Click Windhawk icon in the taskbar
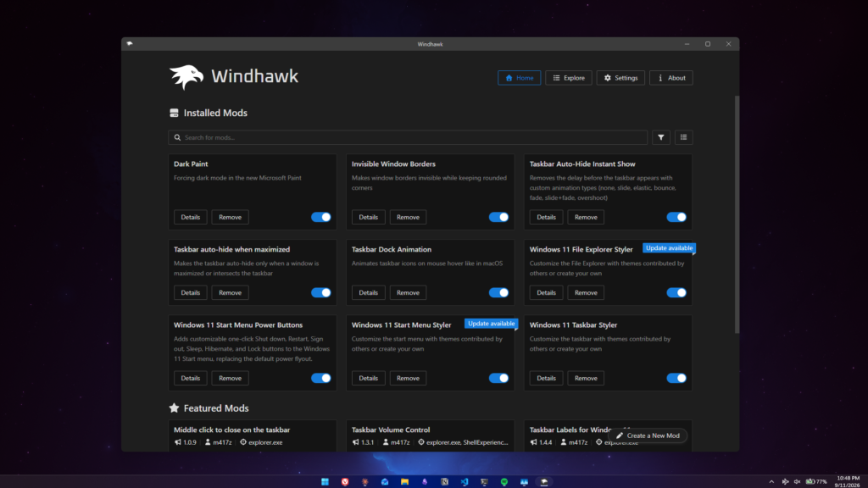 (544, 482)
